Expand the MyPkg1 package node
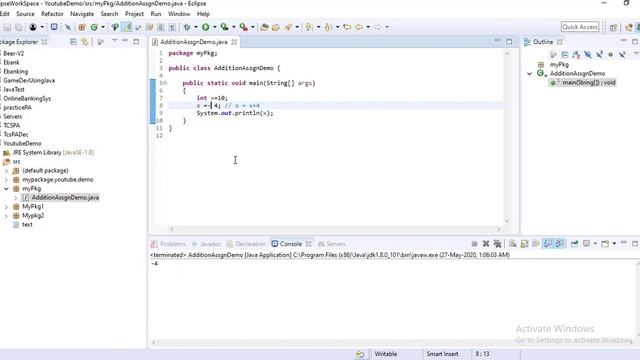Image resolution: width=640 pixels, height=360 pixels. click(6, 207)
